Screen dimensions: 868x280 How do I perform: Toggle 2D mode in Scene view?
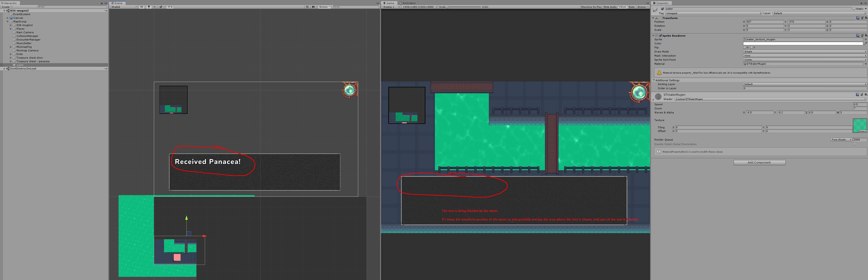point(142,7)
